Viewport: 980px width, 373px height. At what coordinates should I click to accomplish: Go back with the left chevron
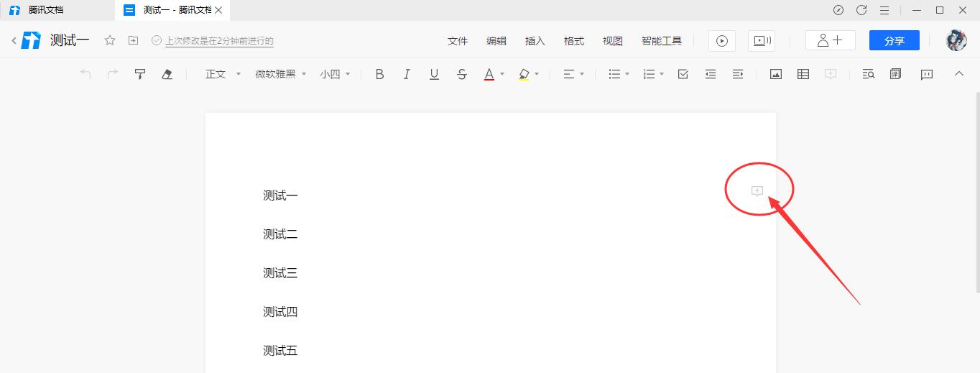(14, 41)
